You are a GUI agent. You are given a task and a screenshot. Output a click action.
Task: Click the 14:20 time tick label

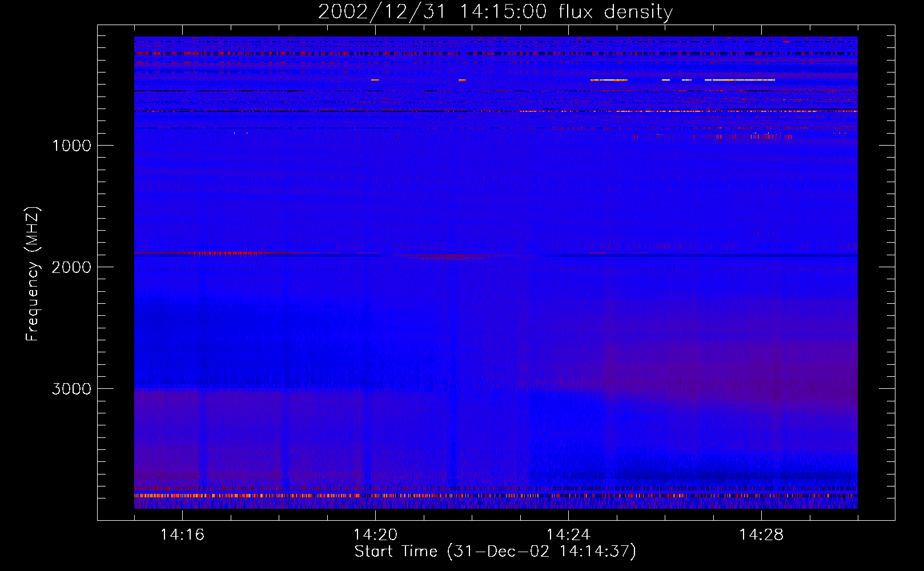(375, 535)
